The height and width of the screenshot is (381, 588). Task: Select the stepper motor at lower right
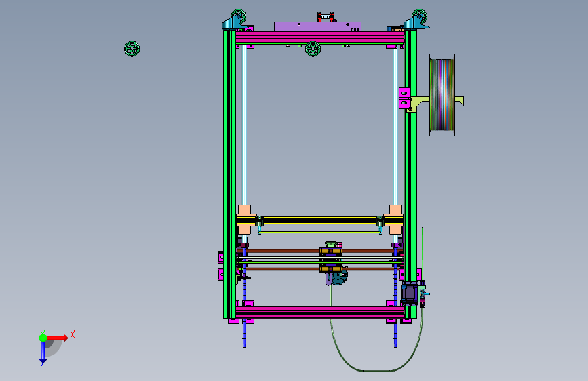[410, 294]
